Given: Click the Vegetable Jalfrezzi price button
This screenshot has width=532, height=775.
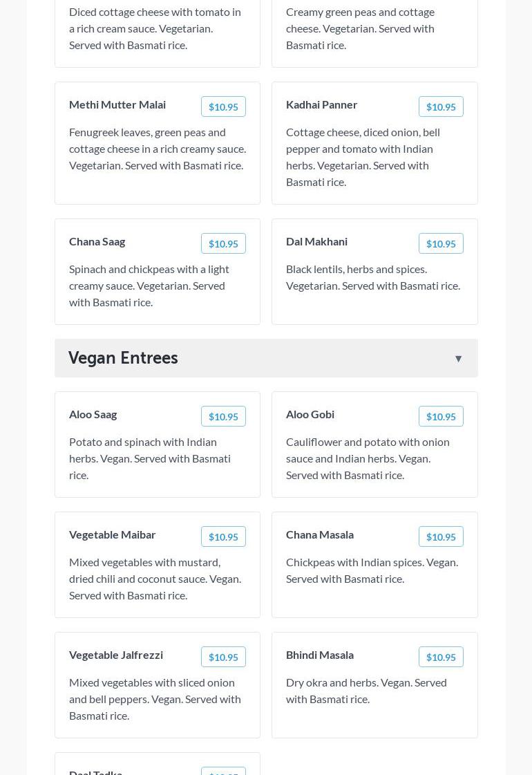Looking at the screenshot, I should 223,657.
